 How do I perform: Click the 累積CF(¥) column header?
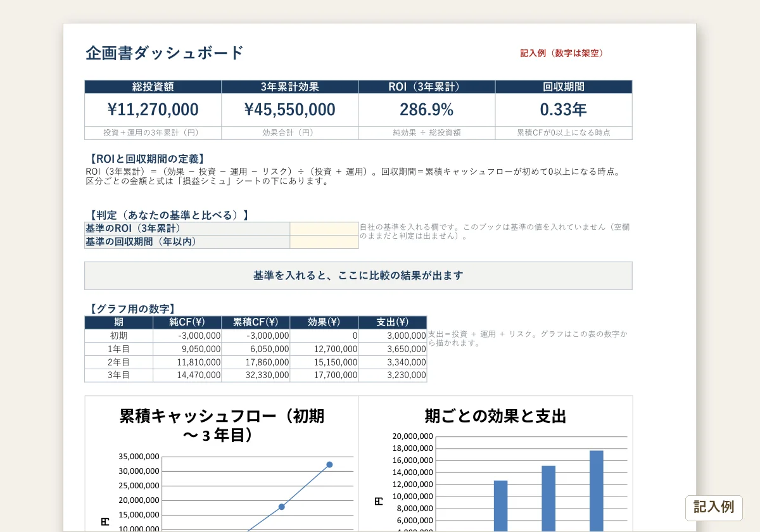(256, 322)
